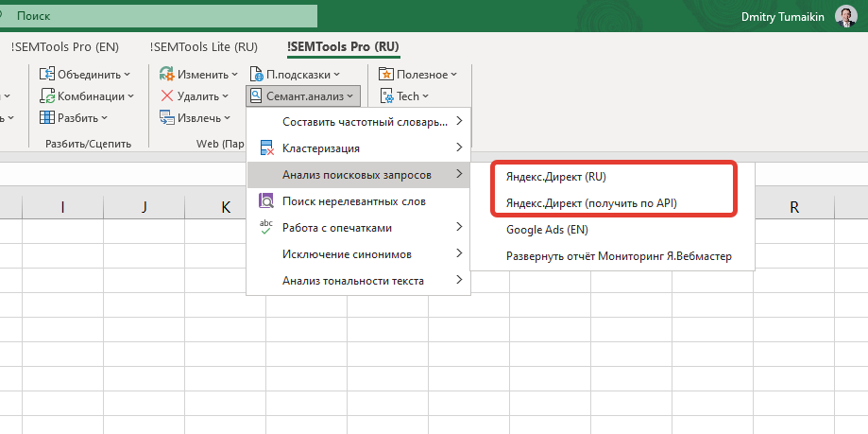Click the Разбить table icon
This screenshot has height=434, width=868.
click(x=47, y=117)
